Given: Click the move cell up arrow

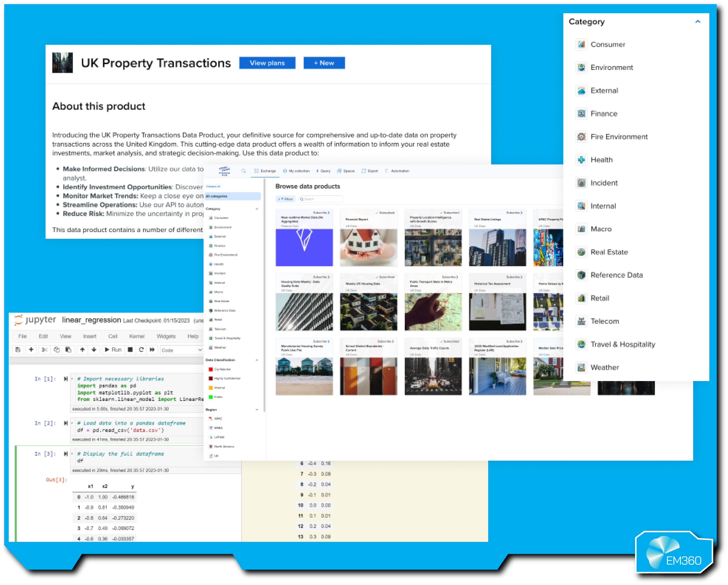Looking at the screenshot, I should click(x=82, y=350).
